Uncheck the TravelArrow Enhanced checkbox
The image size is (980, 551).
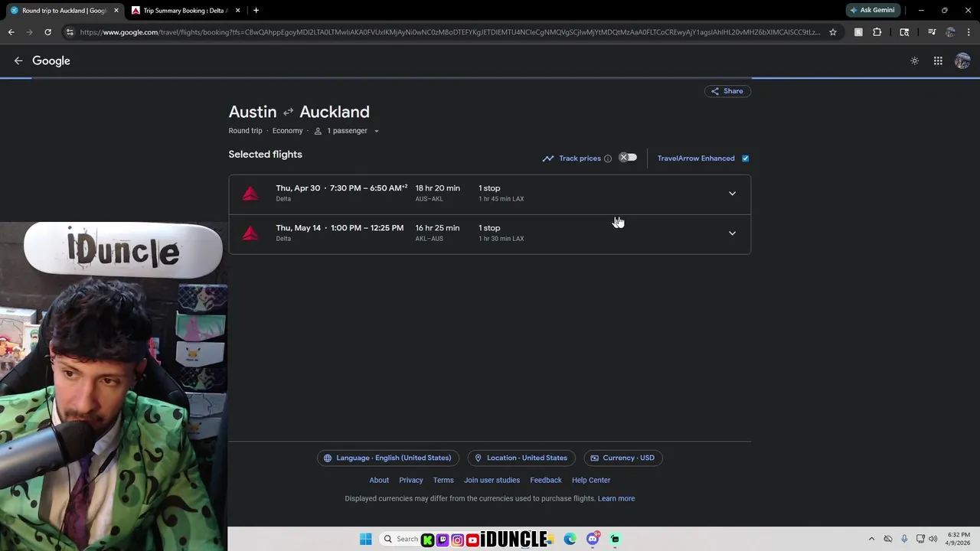[x=745, y=158]
